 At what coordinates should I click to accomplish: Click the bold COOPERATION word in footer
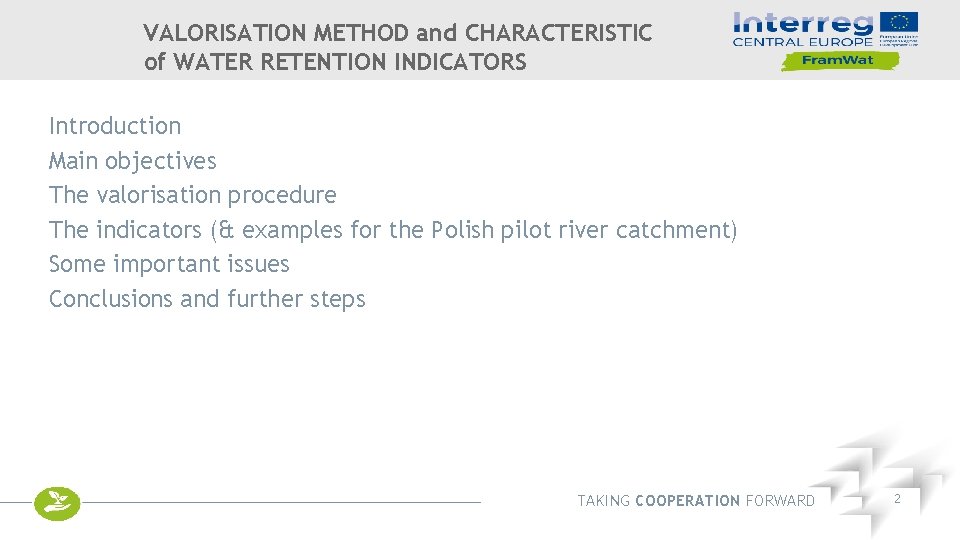click(688, 501)
